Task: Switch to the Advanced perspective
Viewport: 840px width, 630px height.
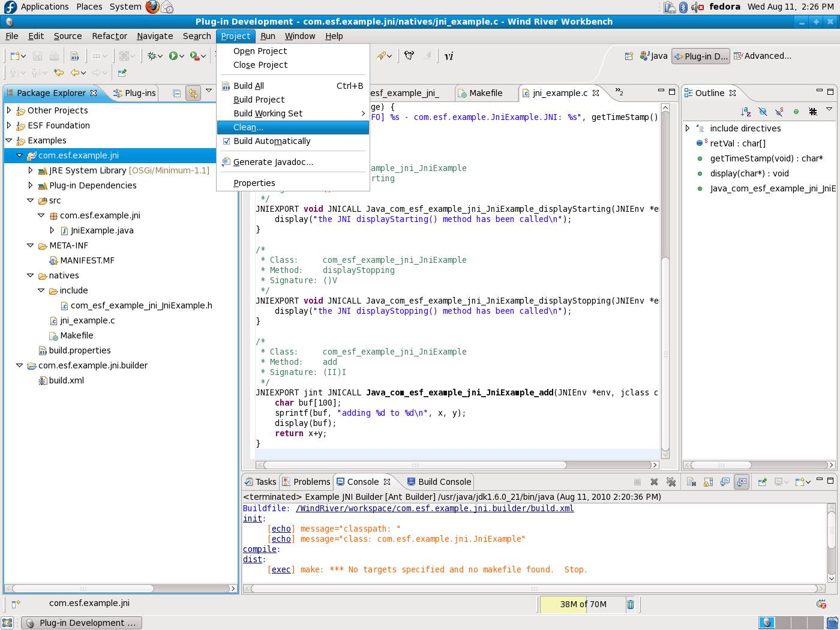Action: [x=762, y=56]
